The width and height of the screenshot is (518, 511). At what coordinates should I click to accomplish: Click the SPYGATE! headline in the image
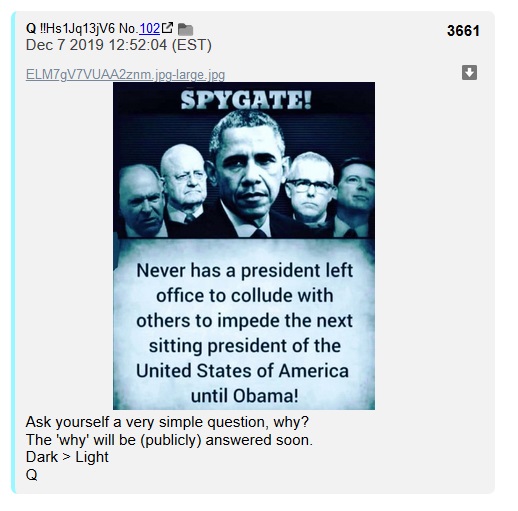[x=246, y=100]
